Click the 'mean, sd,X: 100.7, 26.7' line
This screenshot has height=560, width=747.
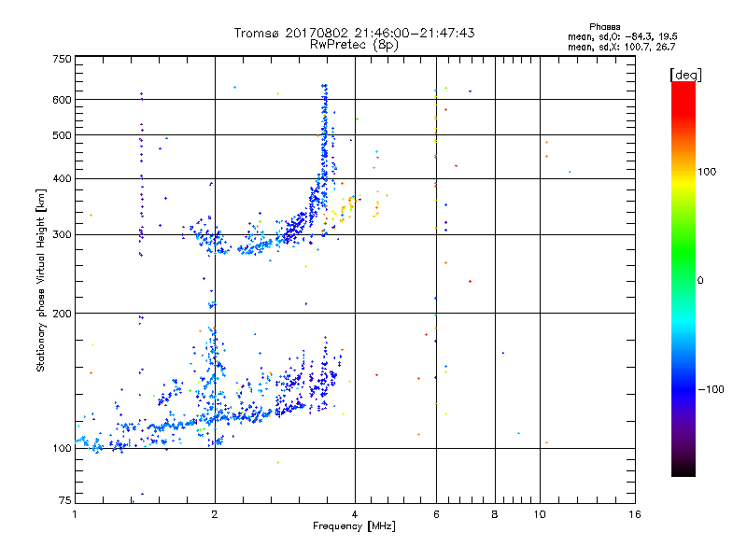[x=621, y=47]
